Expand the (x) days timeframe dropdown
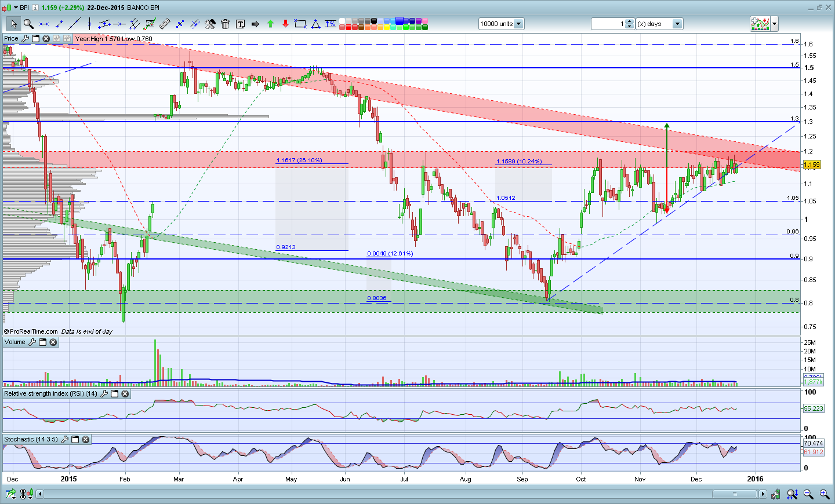 (x=677, y=24)
